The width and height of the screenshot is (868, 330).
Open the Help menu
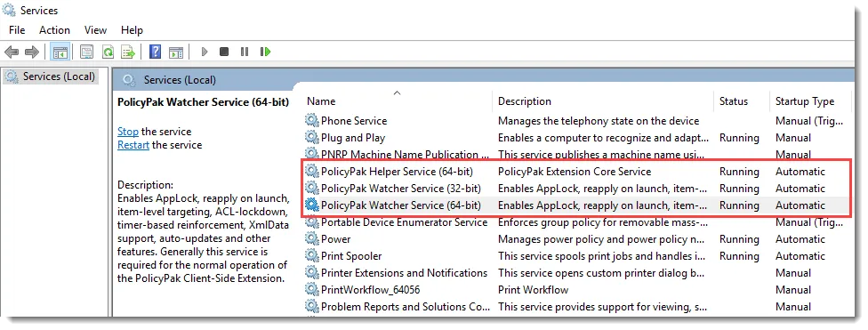[x=132, y=30]
